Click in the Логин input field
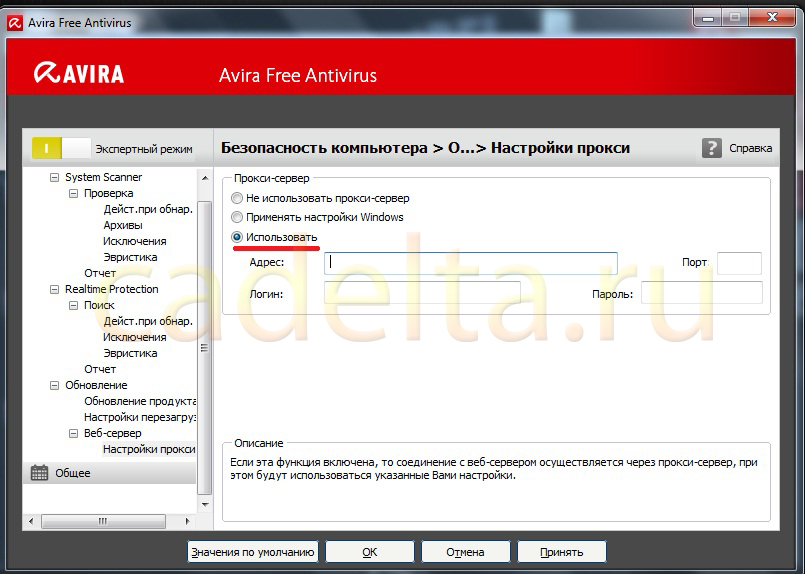The image size is (805, 574). (423, 293)
